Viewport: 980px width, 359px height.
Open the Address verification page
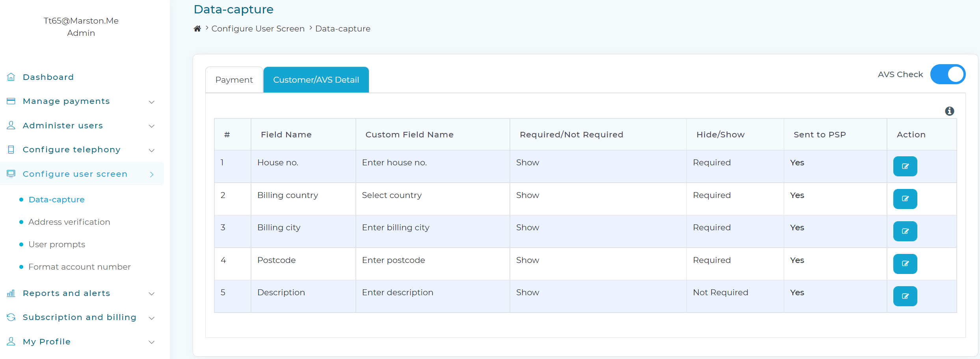pyautogui.click(x=69, y=222)
